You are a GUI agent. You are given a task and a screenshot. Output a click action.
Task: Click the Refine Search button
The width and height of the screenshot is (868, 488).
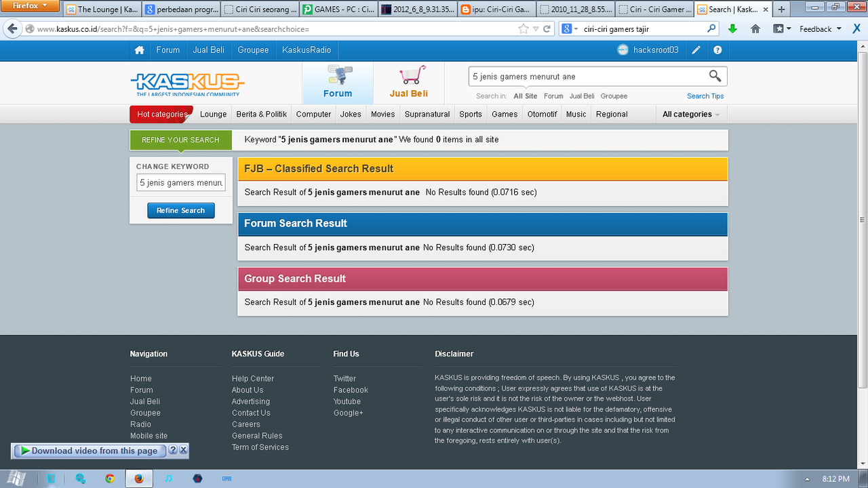pos(181,211)
